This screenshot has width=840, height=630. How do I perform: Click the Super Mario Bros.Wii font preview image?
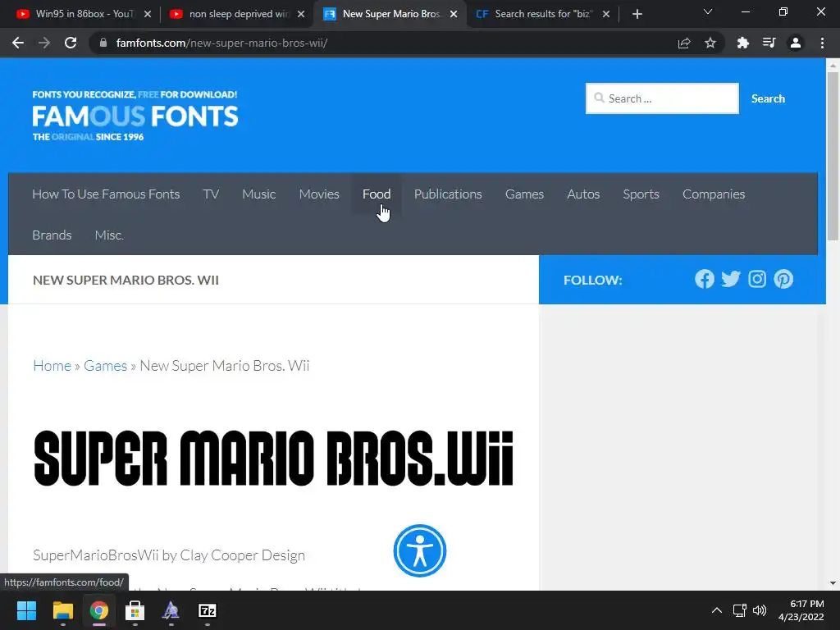(x=274, y=458)
